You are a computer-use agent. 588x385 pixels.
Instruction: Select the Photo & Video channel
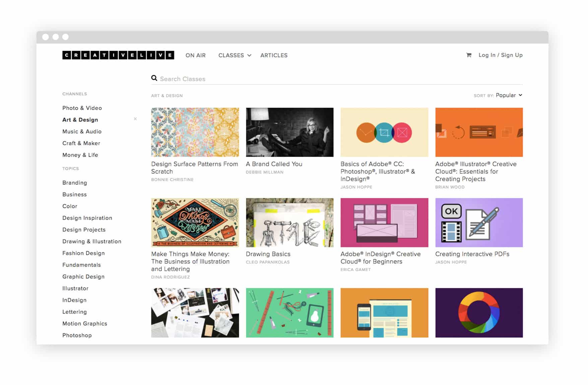coord(82,108)
